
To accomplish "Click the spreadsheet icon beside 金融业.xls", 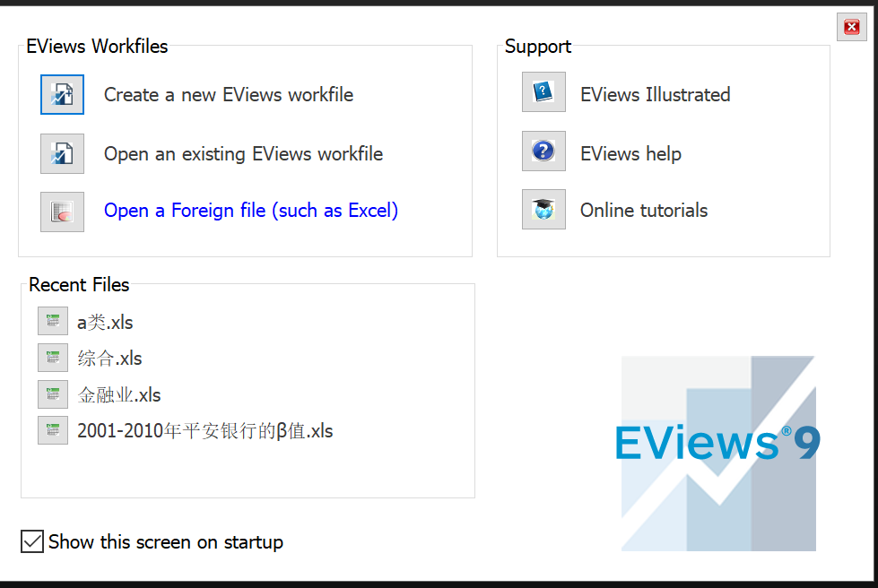I will (53, 394).
